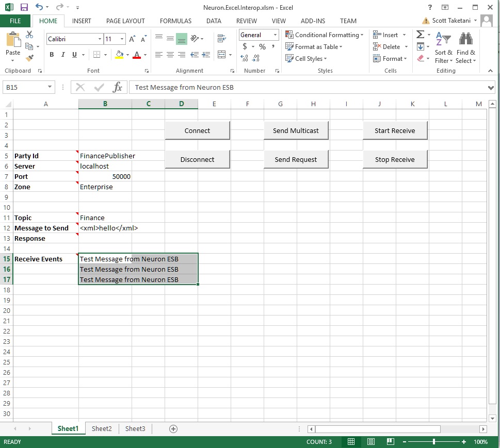Screen dimensions: 500x448
Task: Open the font size dropdown
Action: click(122, 39)
